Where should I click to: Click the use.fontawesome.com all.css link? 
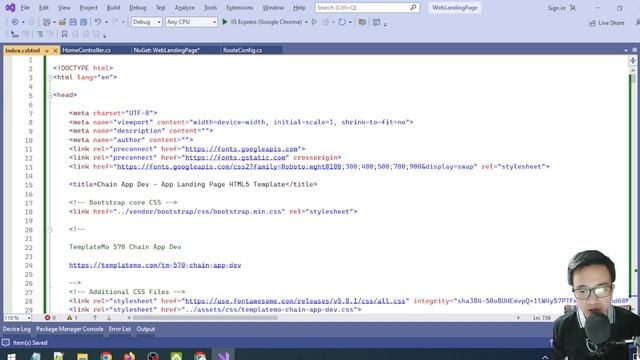click(x=295, y=301)
